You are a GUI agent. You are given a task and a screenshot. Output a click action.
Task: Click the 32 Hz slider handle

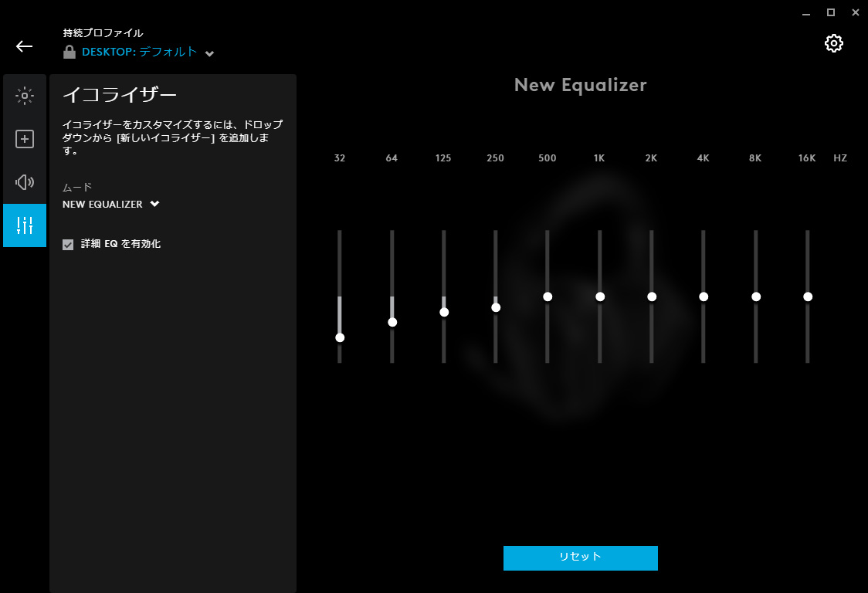(340, 337)
